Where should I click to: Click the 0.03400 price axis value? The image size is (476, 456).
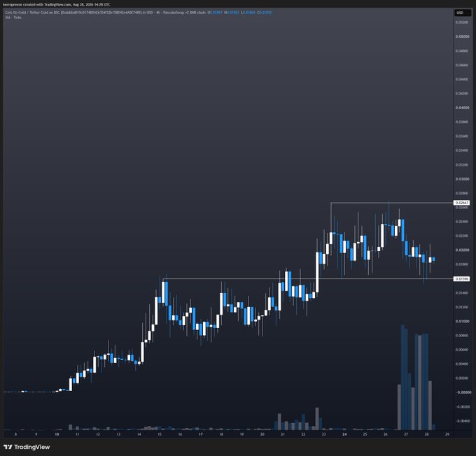[462, 150]
